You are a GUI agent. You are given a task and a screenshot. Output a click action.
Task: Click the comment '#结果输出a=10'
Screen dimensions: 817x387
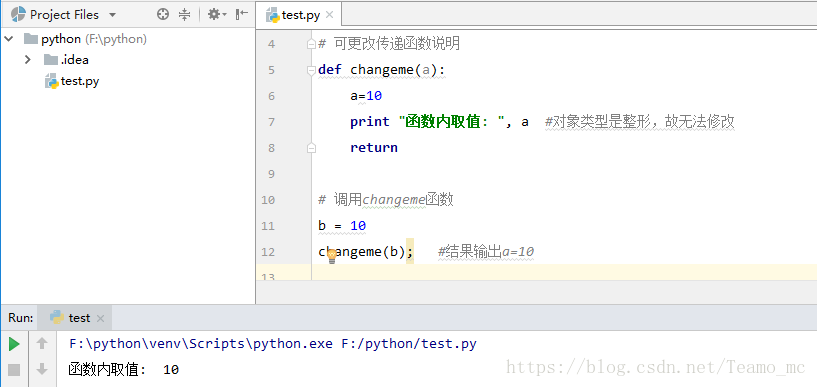tap(486, 252)
